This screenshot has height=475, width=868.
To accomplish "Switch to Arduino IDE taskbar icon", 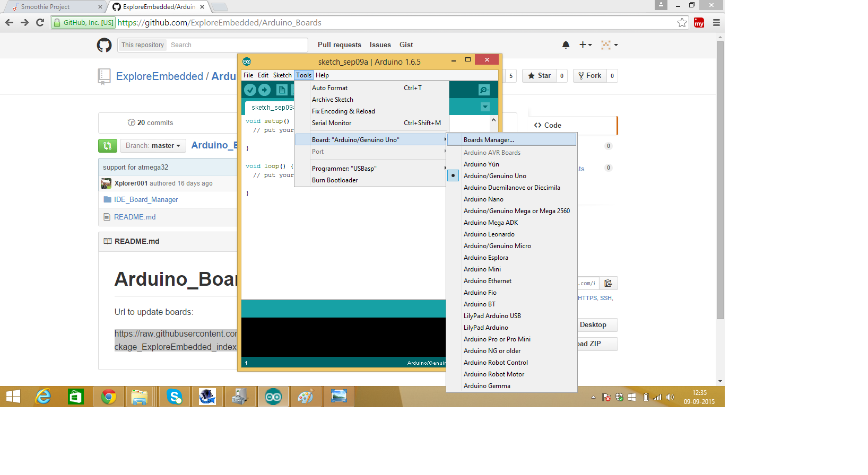I will [x=273, y=397].
